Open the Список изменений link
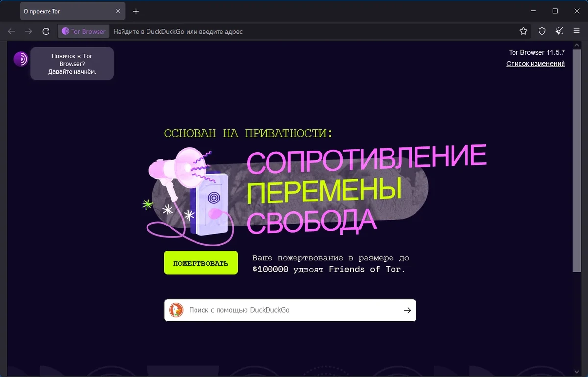The width and height of the screenshot is (588, 377). coord(536,64)
